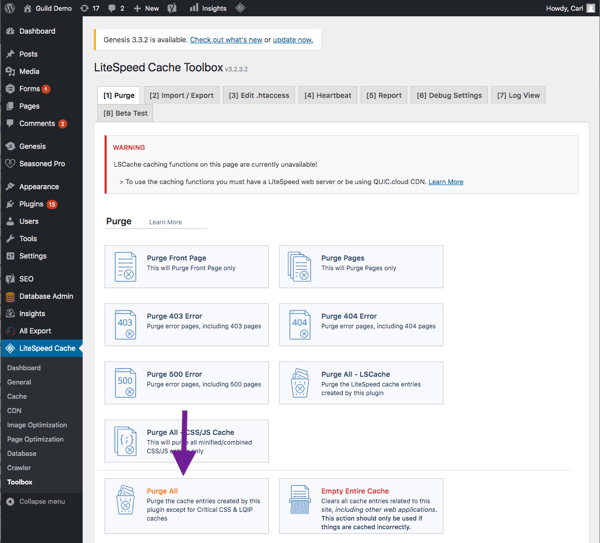Follow the 'Check out what's new' link
Image resolution: width=600 pixels, height=543 pixels.
(x=226, y=40)
